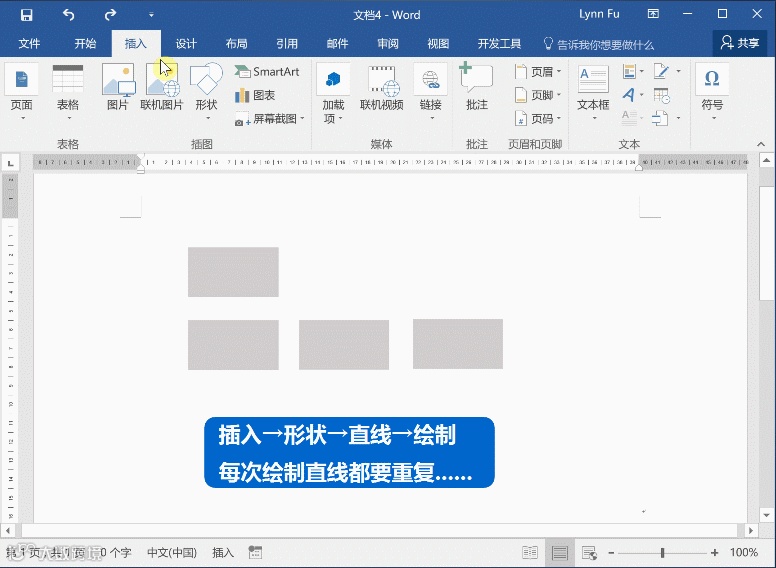This screenshot has height=568, width=776.
Task: Insert Online Pictures (联机图片)
Action: [x=162, y=87]
